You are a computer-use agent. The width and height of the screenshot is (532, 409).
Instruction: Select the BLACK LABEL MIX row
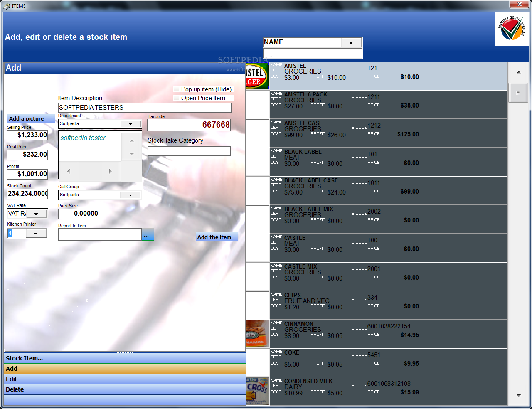377,219
